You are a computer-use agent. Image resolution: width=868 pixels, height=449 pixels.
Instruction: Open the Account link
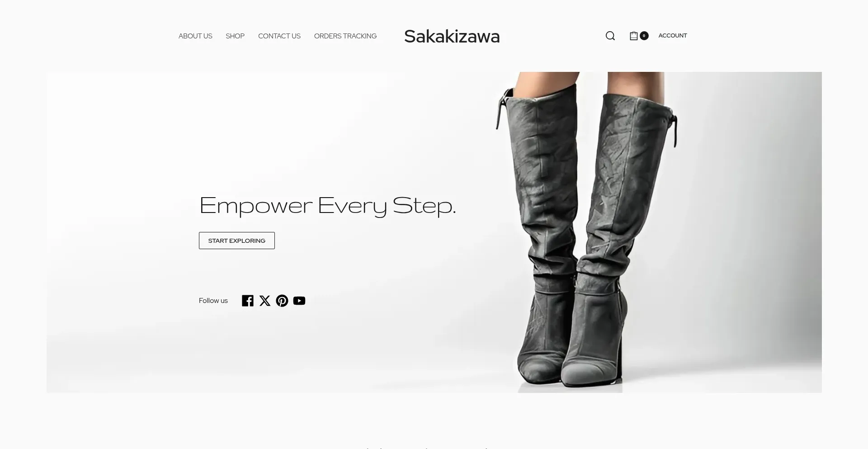673,36
